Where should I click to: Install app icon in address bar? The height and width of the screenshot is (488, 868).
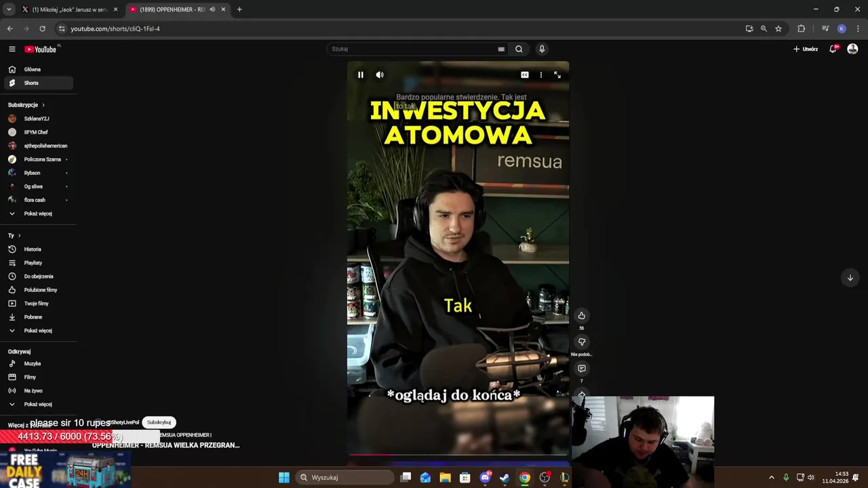[x=749, y=28]
